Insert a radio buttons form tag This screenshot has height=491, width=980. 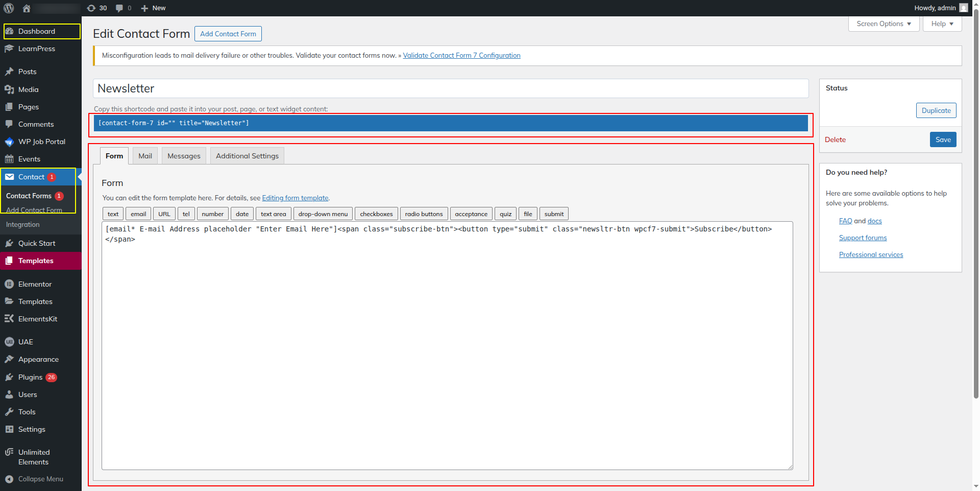tap(424, 214)
